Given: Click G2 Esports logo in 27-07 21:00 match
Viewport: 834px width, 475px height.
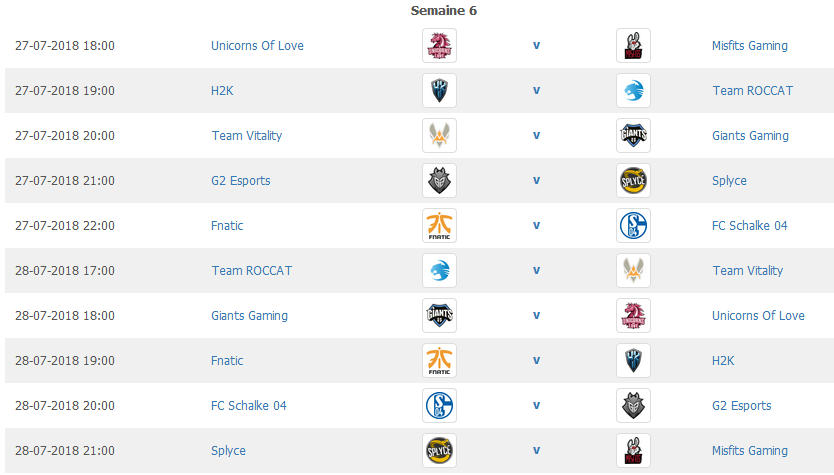Looking at the screenshot, I should [439, 180].
